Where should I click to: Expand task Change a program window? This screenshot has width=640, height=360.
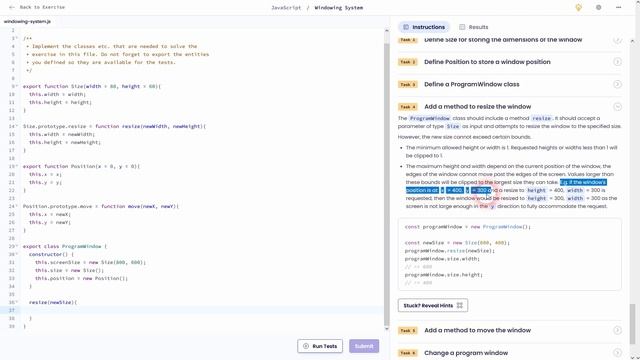pyautogui.click(x=617, y=353)
